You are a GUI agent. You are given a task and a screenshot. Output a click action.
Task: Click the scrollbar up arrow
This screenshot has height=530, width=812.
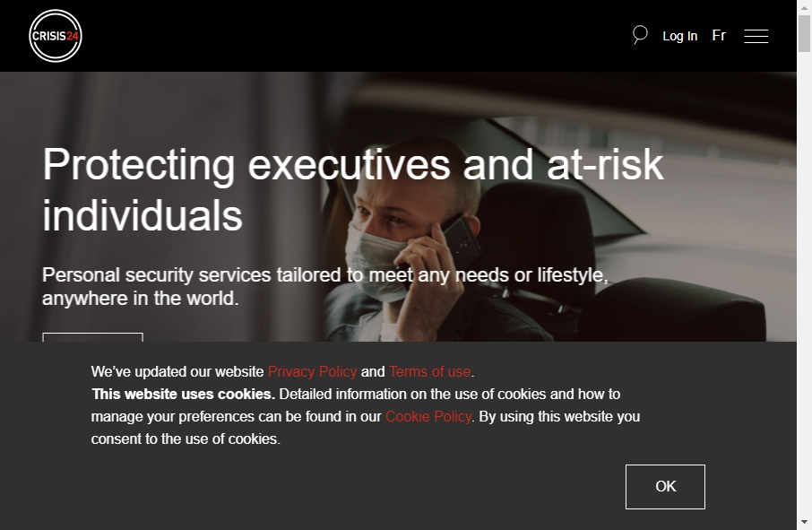(804, 5)
